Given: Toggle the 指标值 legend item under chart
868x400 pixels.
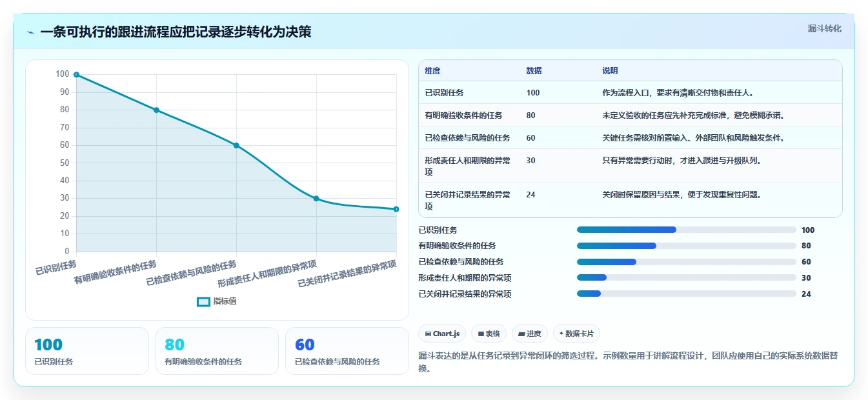Looking at the screenshot, I should pyautogui.click(x=217, y=301).
